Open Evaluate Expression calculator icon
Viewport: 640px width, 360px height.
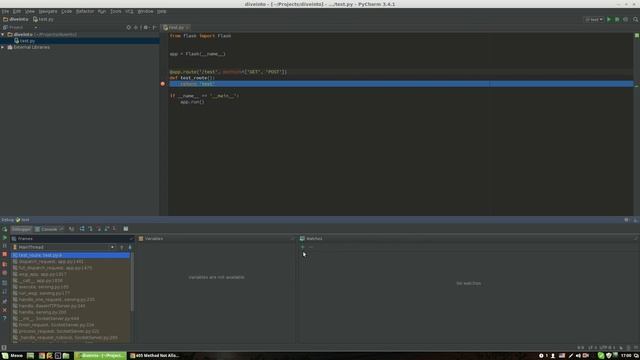(126, 229)
